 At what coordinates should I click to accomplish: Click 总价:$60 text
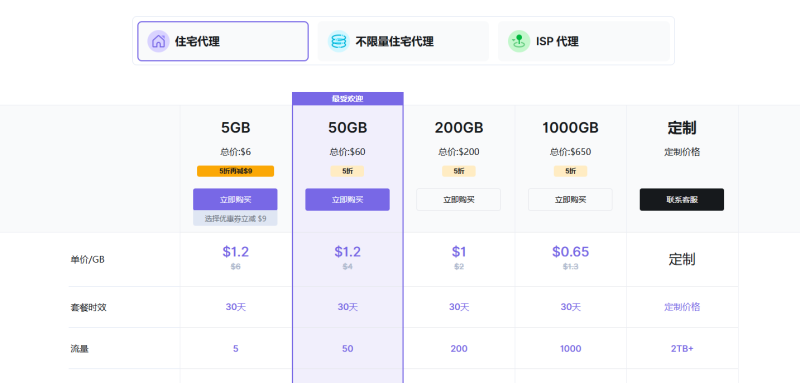pos(347,152)
